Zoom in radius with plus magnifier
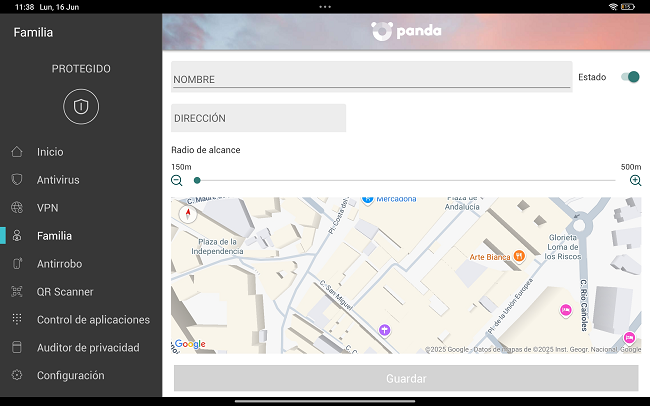 pyautogui.click(x=635, y=180)
